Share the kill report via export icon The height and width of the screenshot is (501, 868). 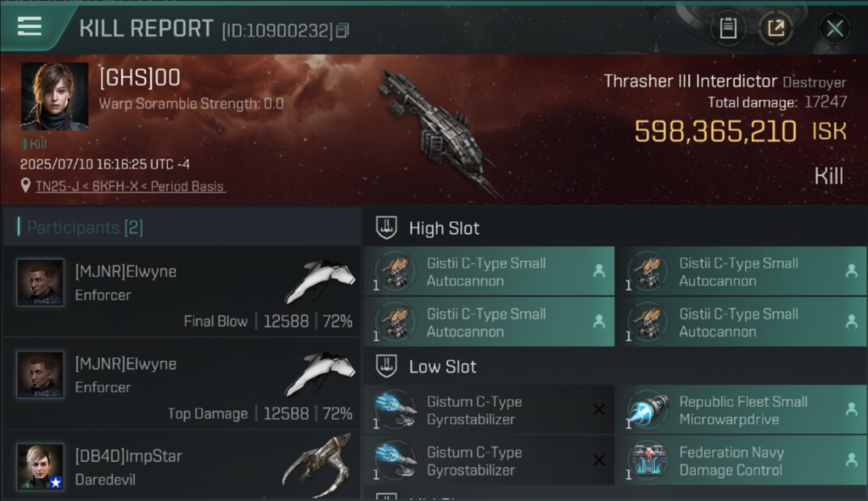776,29
